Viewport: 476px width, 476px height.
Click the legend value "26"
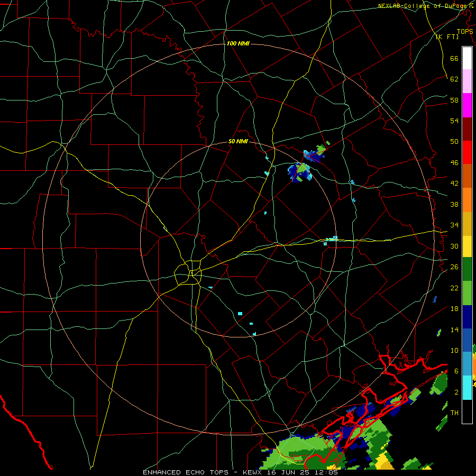[454, 267]
